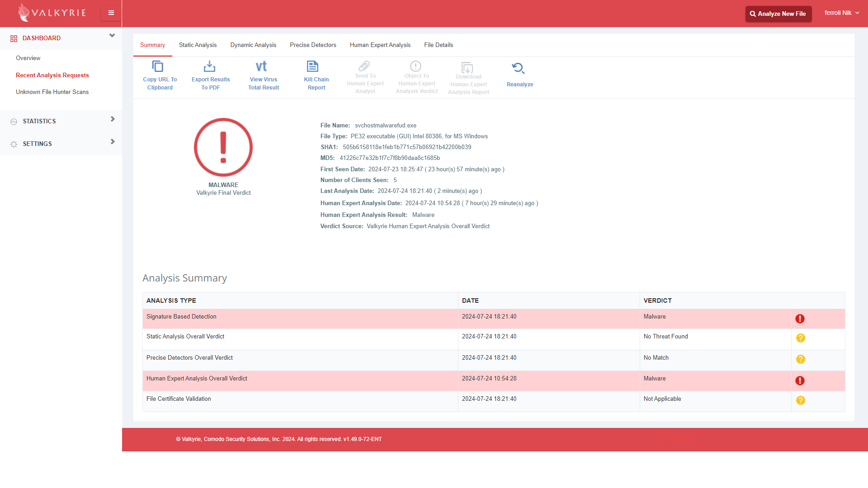Click the question icon for Static Analysis verdict

click(x=800, y=338)
